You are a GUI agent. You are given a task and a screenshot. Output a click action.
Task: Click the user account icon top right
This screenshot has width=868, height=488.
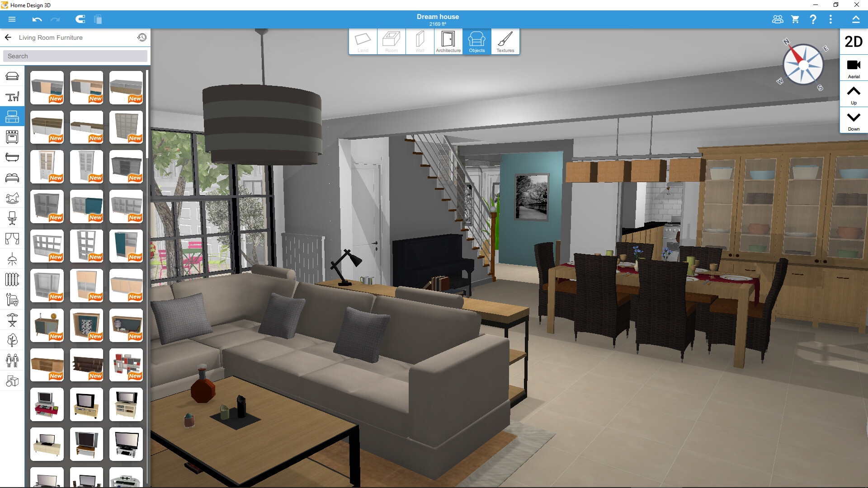point(777,19)
